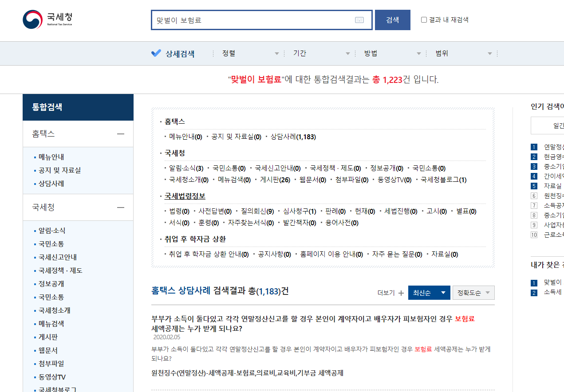564x392 pixels.
Task: Select 국세청소개 in the sidebar
Action: (x=54, y=310)
